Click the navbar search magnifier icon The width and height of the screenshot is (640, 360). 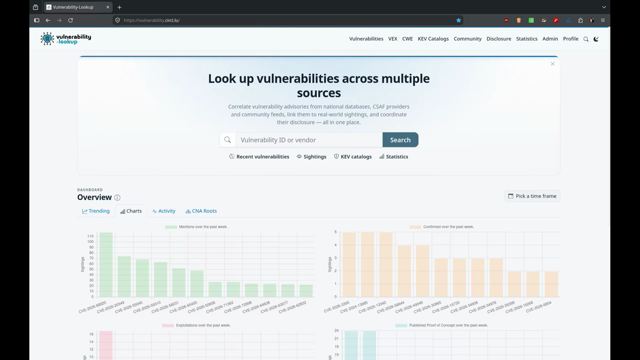(x=586, y=39)
